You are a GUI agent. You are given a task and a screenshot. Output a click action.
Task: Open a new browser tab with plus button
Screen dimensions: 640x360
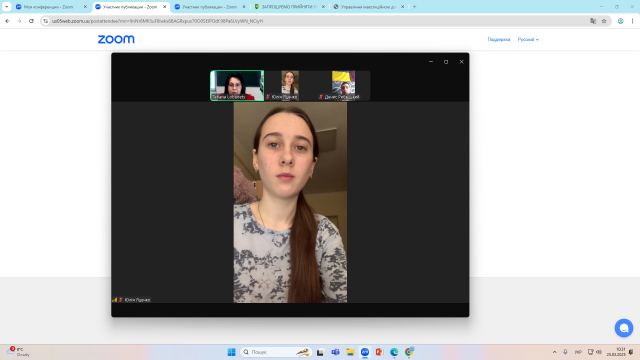[x=414, y=7]
